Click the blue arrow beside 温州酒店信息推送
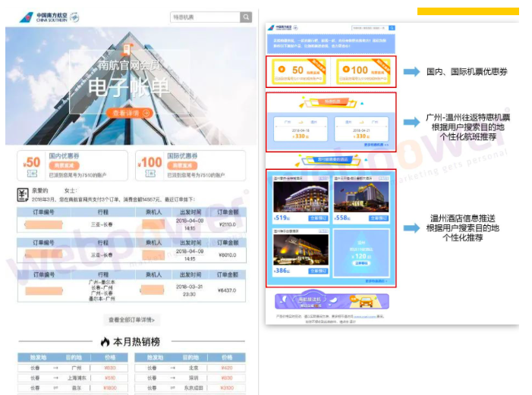Image resolution: width=532 pixels, height=395 pixels. (x=411, y=227)
